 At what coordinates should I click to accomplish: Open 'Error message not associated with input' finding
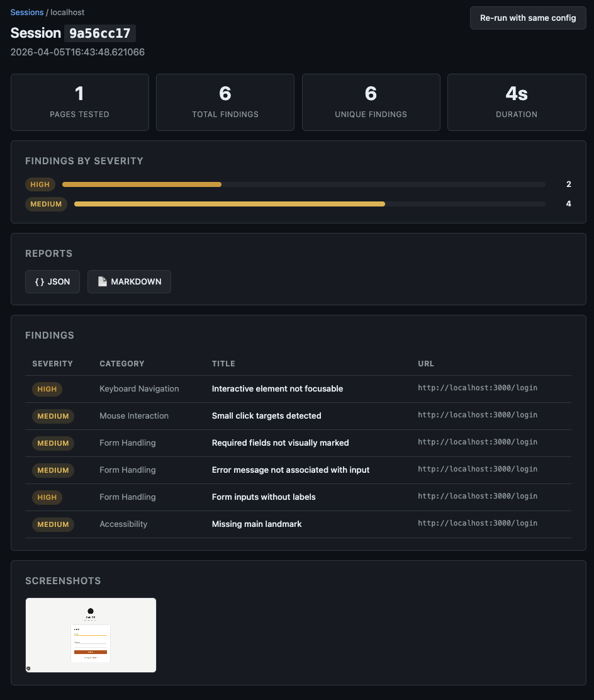tap(291, 470)
